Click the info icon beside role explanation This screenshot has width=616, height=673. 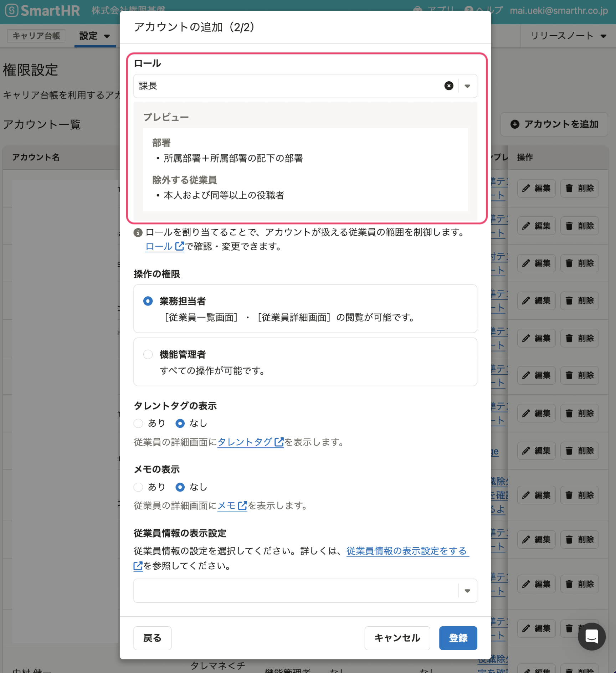click(x=138, y=233)
